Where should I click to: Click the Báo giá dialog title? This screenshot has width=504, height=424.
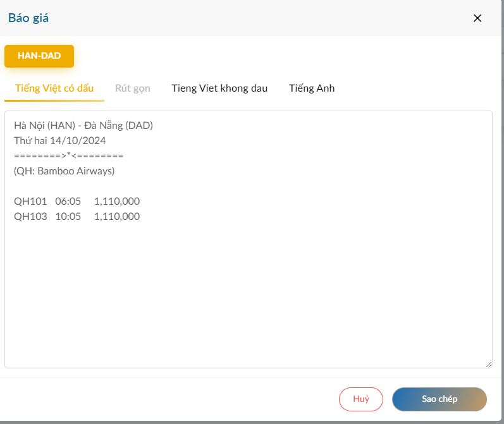28,18
